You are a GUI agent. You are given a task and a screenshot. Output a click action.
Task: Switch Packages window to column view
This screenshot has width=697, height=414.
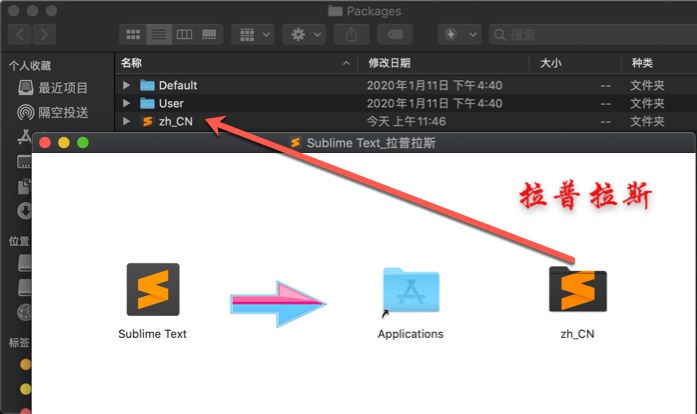point(184,34)
